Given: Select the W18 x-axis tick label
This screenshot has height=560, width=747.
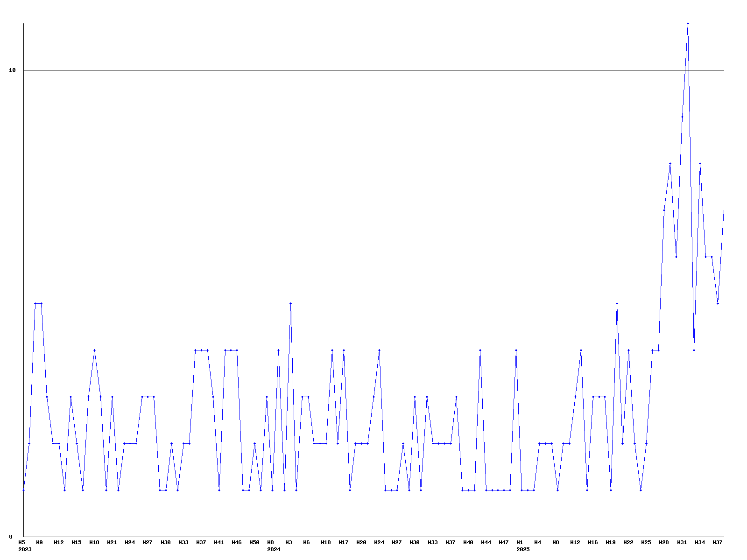Looking at the screenshot, I should pyautogui.click(x=94, y=543).
